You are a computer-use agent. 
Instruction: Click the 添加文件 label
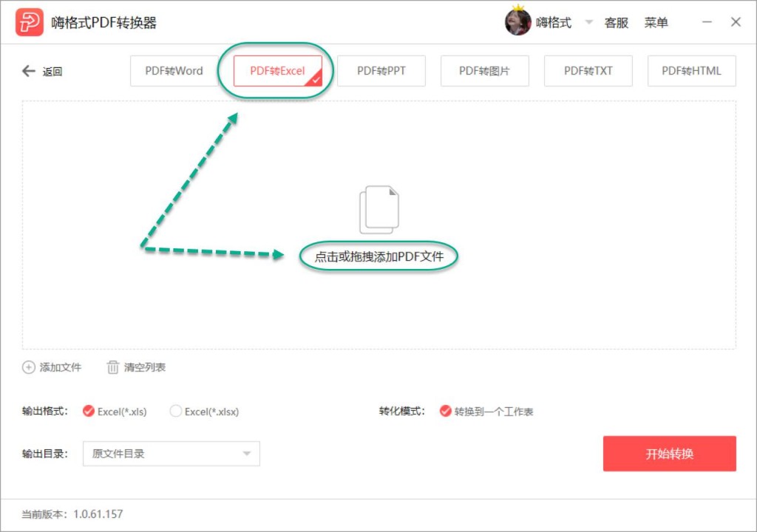61,367
